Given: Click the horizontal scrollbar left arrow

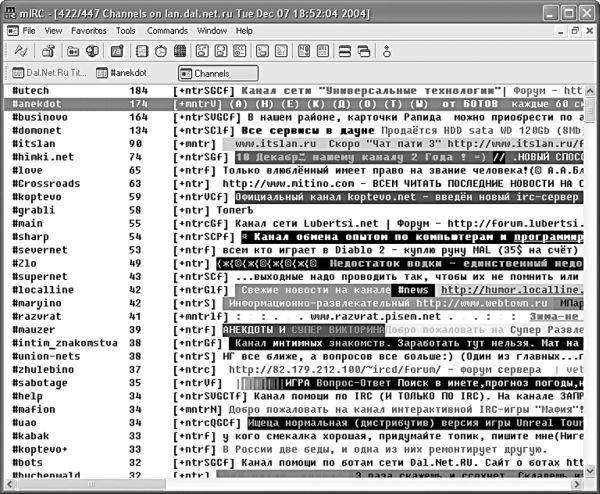Looking at the screenshot, I should (x=10, y=484).
